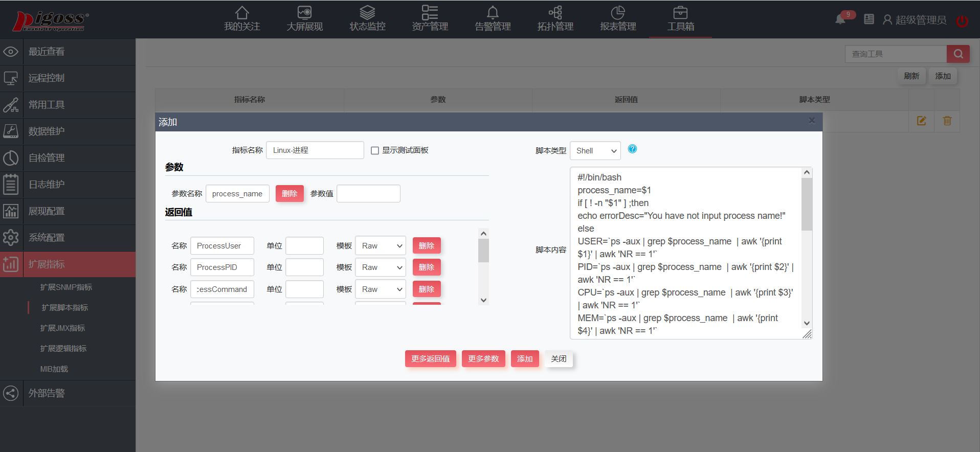Click the 超级管理员 user account
980x452 pixels.
pos(915,19)
